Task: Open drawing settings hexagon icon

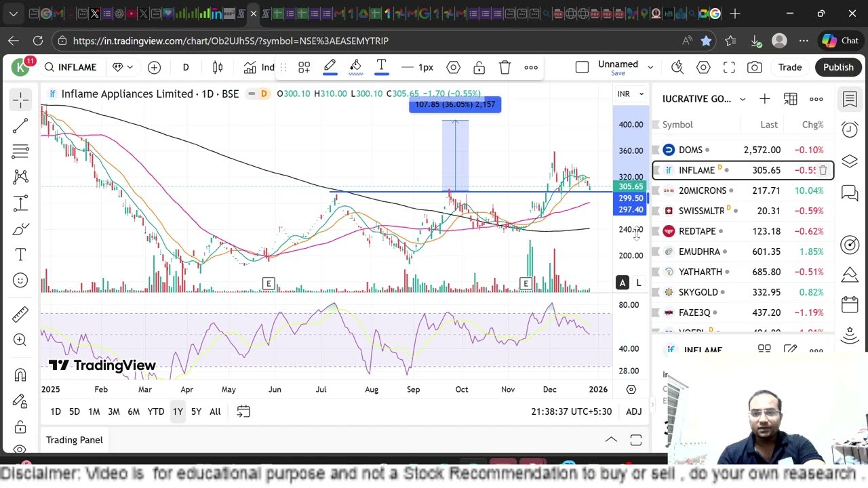Action: (453, 67)
